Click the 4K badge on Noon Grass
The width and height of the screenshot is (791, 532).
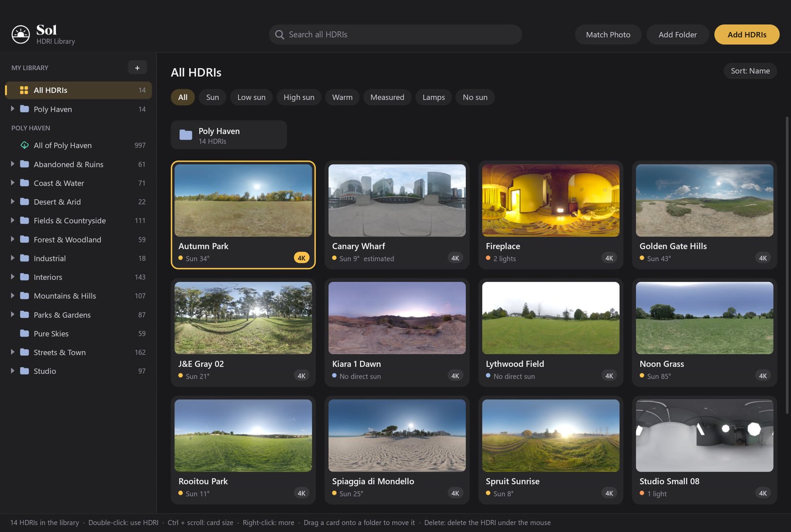click(763, 375)
